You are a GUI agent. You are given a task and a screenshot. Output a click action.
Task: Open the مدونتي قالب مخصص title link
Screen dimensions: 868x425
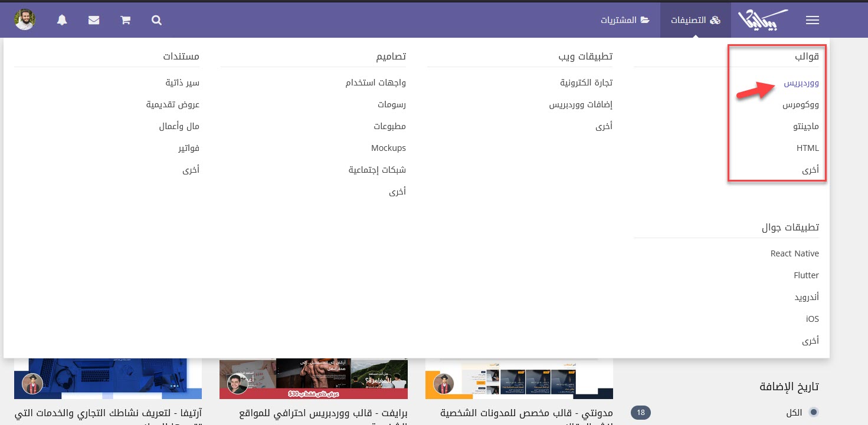[526, 416]
